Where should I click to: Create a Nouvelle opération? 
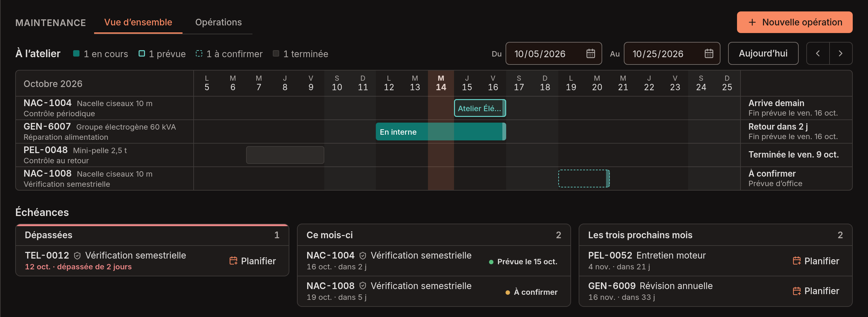(795, 22)
